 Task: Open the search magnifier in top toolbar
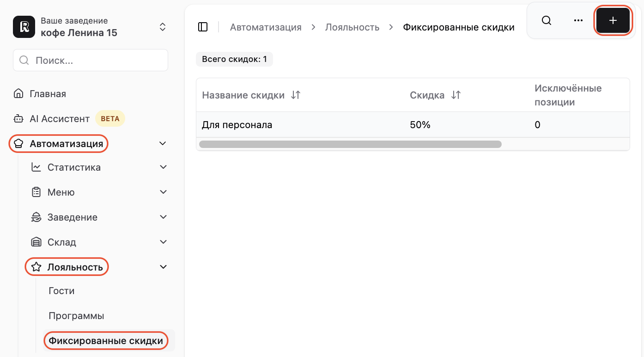547,21
